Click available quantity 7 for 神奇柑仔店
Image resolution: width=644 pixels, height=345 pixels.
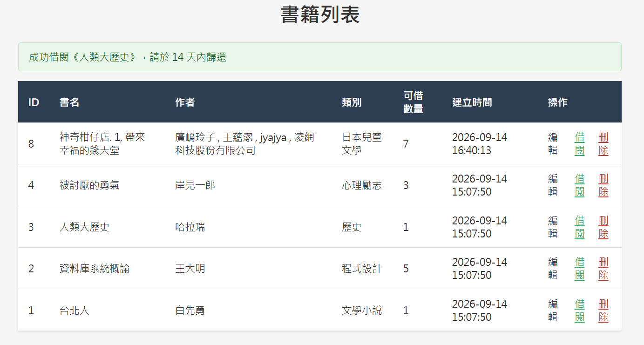point(406,144)
